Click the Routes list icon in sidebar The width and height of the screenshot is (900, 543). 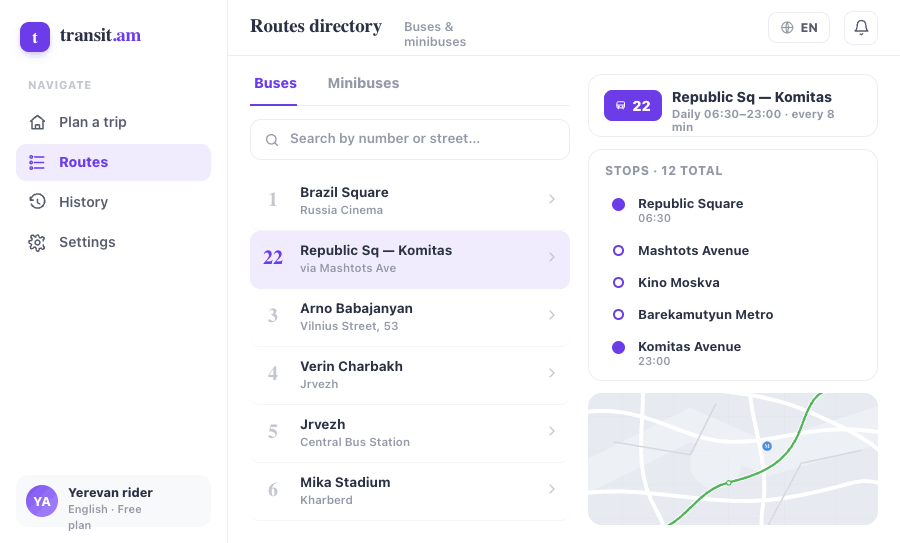click(37, 162)
